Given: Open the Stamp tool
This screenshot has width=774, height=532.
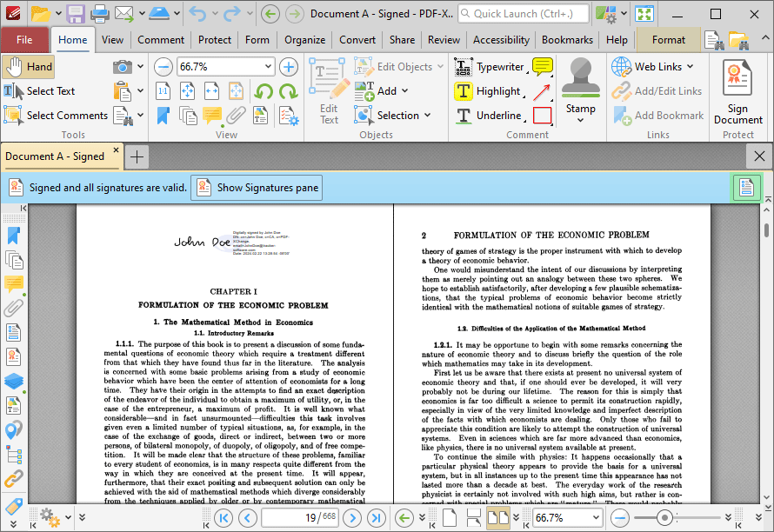Looking at the screenshot, I should [x=581, y=84].
